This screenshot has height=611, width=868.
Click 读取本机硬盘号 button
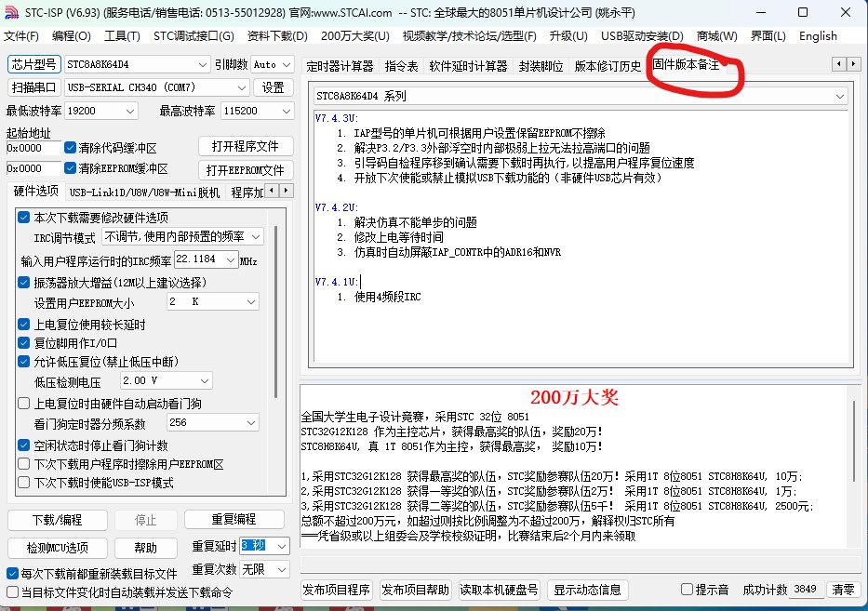point(499,590)
